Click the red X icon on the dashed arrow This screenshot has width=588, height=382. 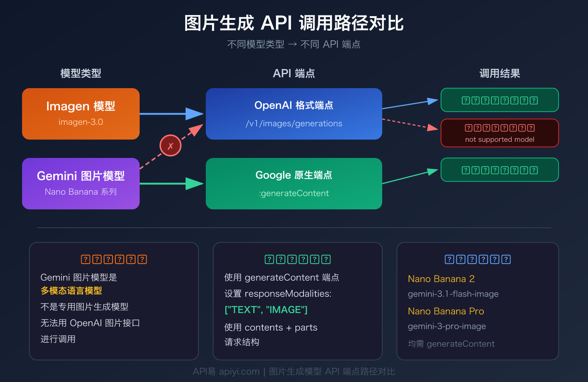[x=170, y=145]
